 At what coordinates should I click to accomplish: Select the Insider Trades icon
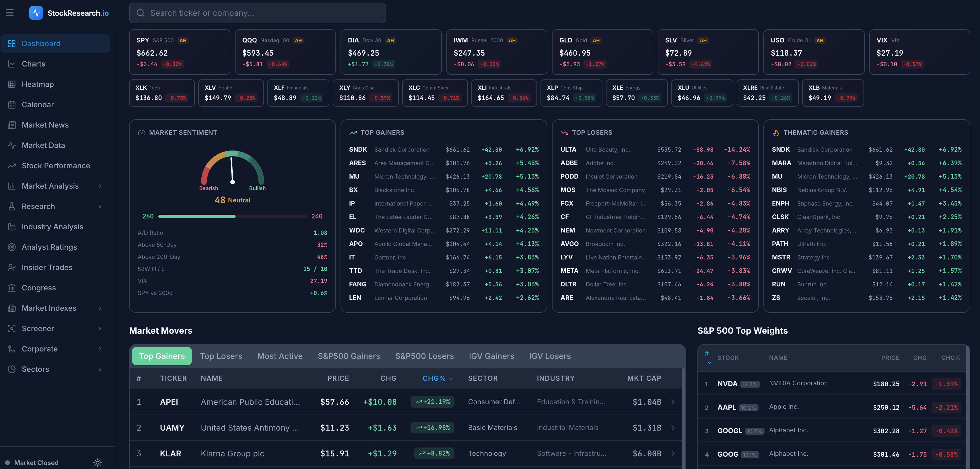pyautogui.click(x=11, y=267)
